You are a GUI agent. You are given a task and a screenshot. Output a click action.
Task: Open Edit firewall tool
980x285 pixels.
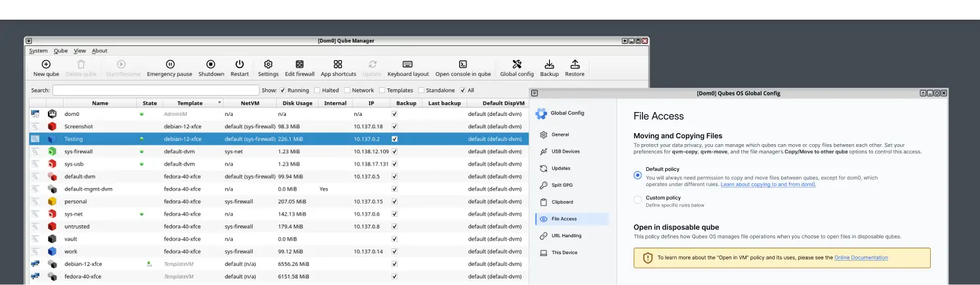coord(300,64)
